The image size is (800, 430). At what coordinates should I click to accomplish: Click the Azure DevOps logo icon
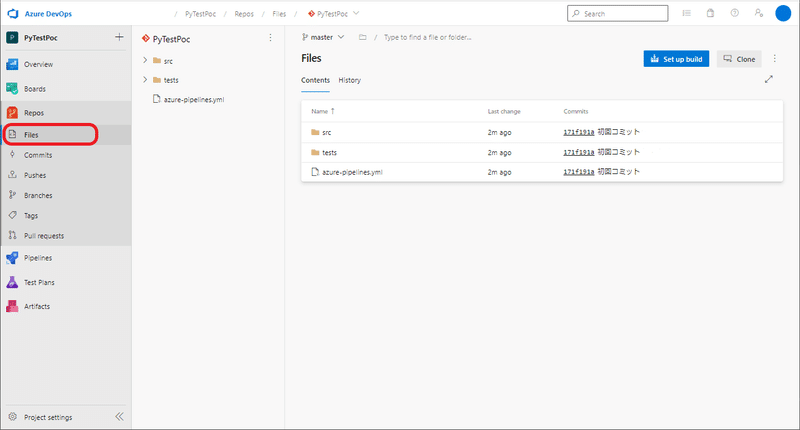13,14
